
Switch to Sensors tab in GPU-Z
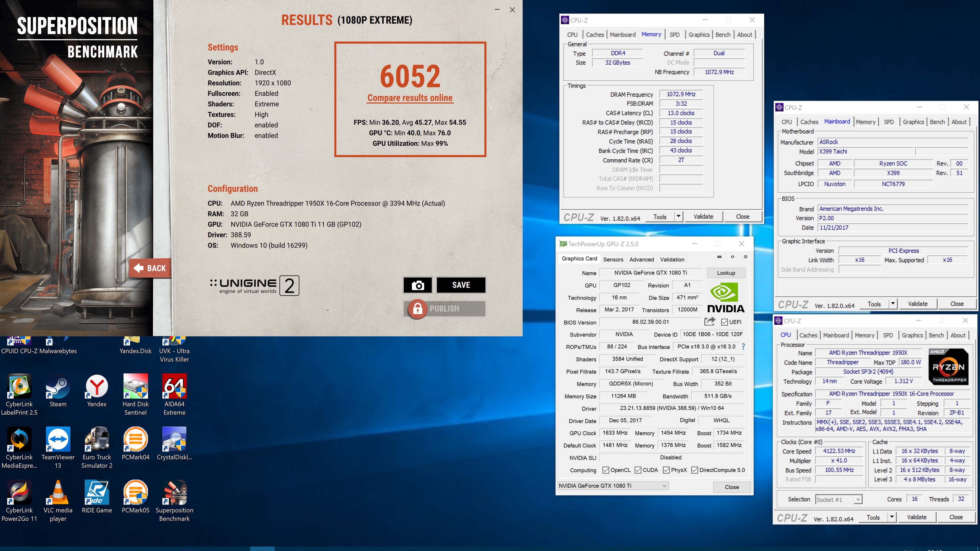(x=613, y=259)
